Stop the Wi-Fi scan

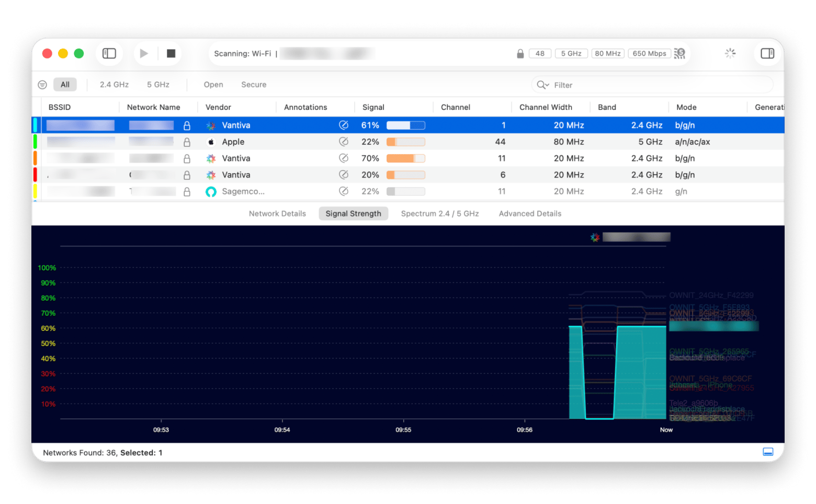click(x=171, y=53)
